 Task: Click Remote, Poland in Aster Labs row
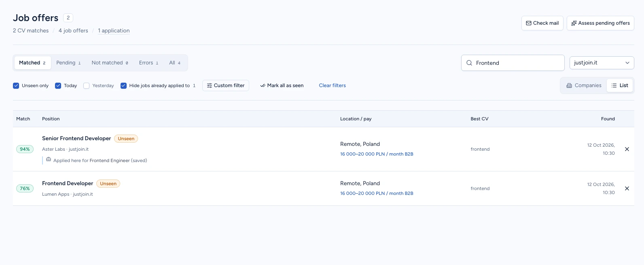(360, 144)
